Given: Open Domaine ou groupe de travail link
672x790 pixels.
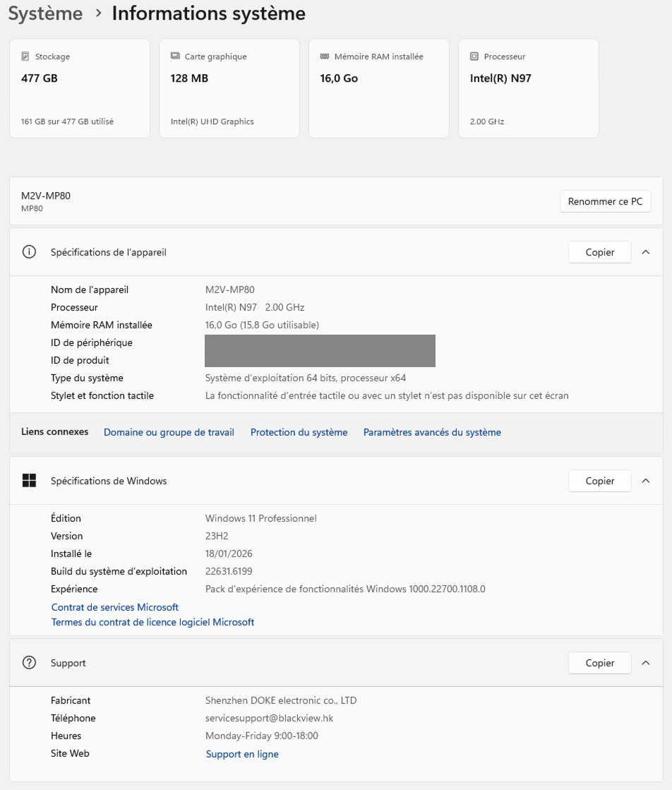Looking at the screenshot, I should [169, 432].
